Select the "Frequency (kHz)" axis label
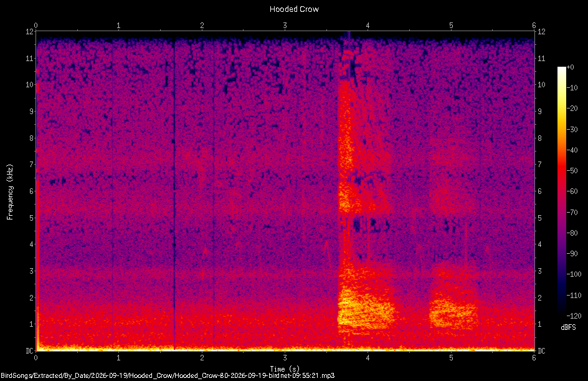 coord(10,192)
